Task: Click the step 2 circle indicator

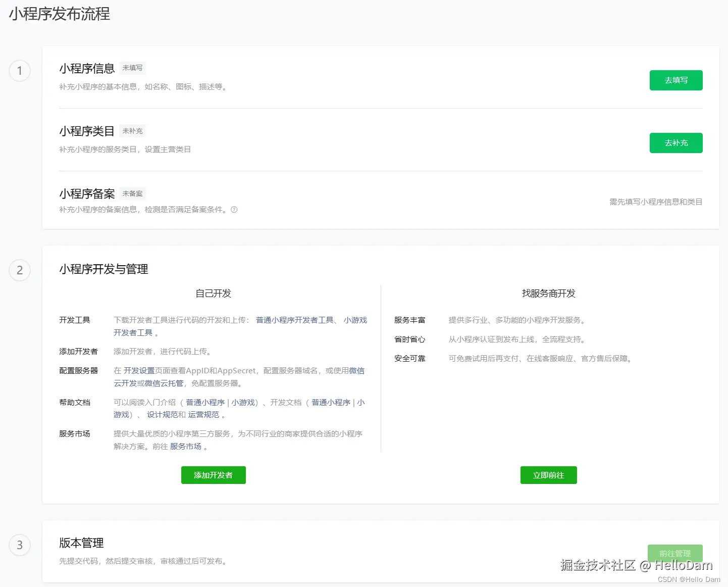Action: 19,270
